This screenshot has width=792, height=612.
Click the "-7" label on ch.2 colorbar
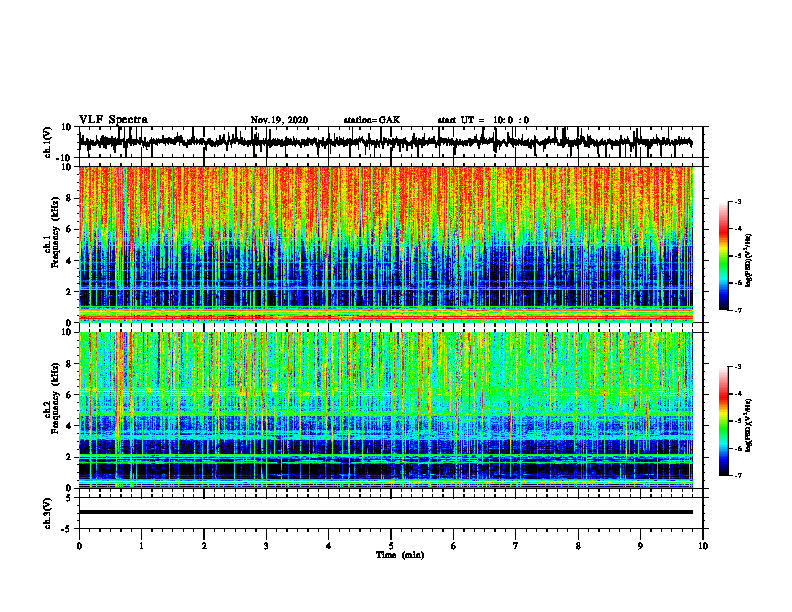point(738,475)
